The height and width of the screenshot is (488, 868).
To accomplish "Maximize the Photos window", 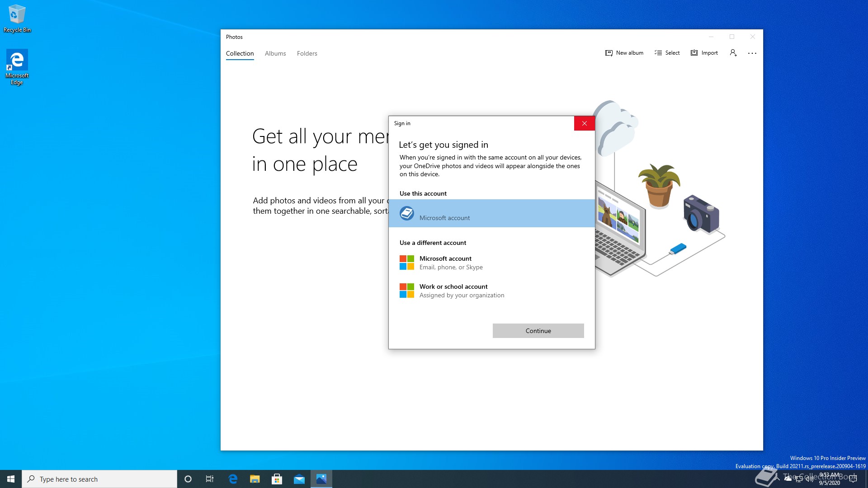I will [732, 37].
